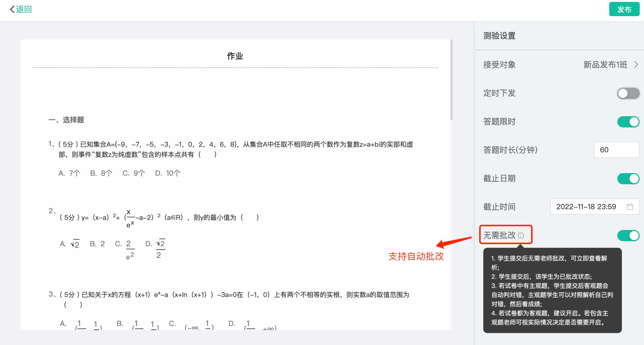644x345 pixels.
Task: Click the 测验设置 panel heading
Action: point(499,36)
